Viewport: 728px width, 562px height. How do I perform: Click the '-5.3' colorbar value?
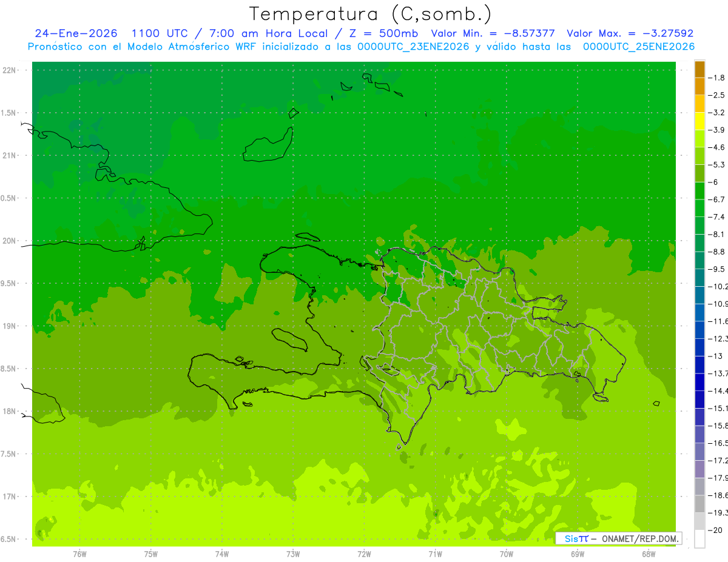(x=716, y=165)
